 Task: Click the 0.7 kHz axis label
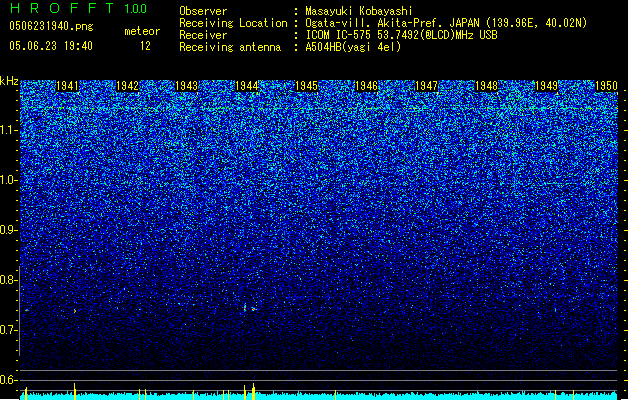click(x=9, y=330)
